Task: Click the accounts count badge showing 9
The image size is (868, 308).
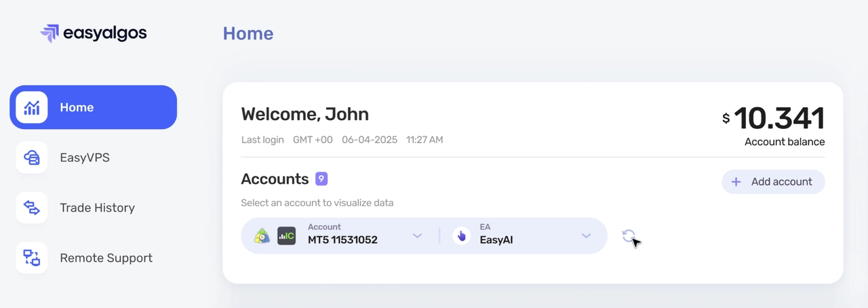Action: pos(321,179)
